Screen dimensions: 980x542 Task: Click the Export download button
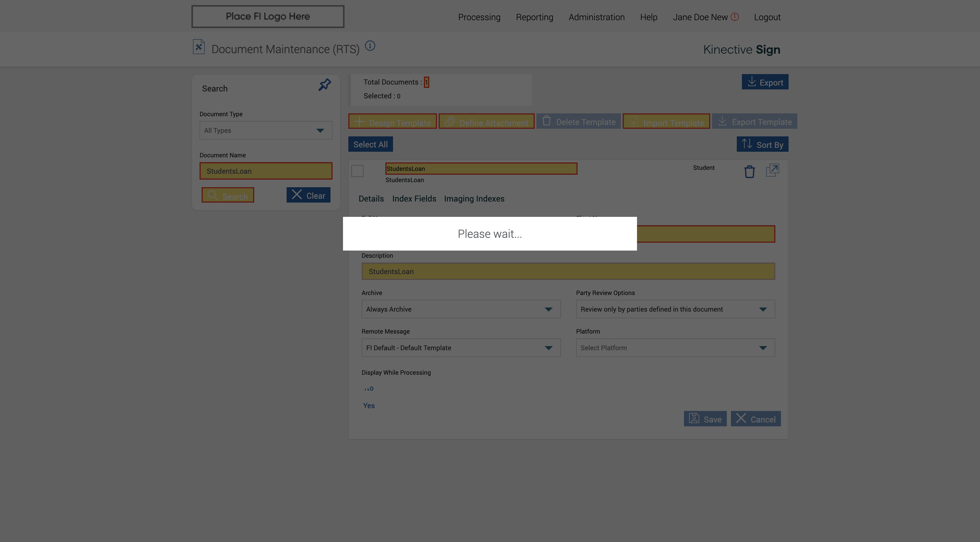(765, 82)
